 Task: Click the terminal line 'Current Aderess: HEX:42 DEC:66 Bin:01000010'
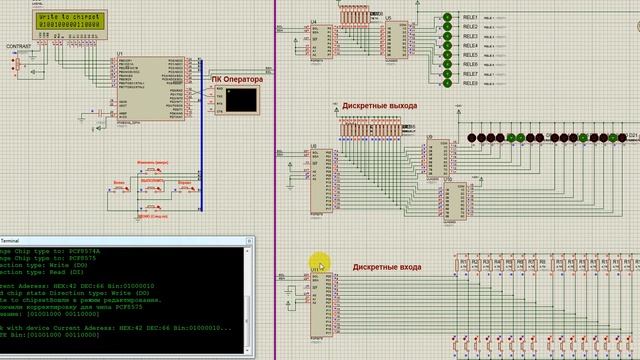pos(78,286)
